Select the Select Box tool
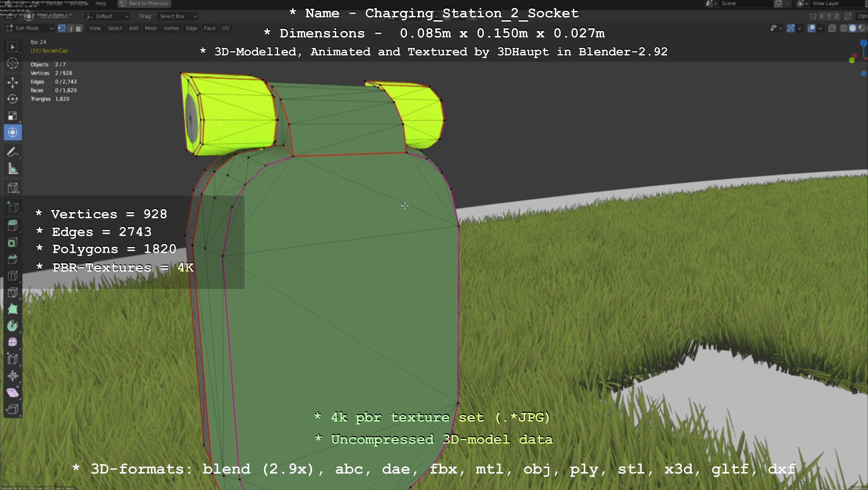868x490 pixels. click(13, 46)
